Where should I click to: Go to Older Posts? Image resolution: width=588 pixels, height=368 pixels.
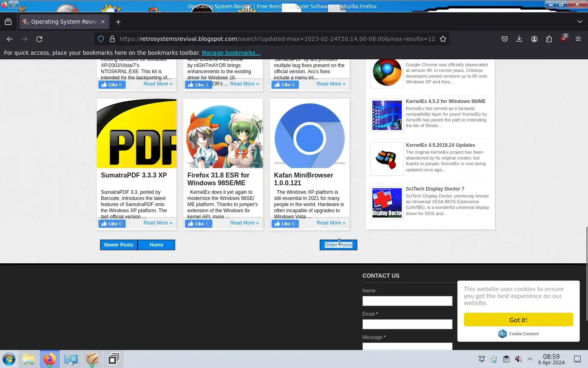pos(338,245)
